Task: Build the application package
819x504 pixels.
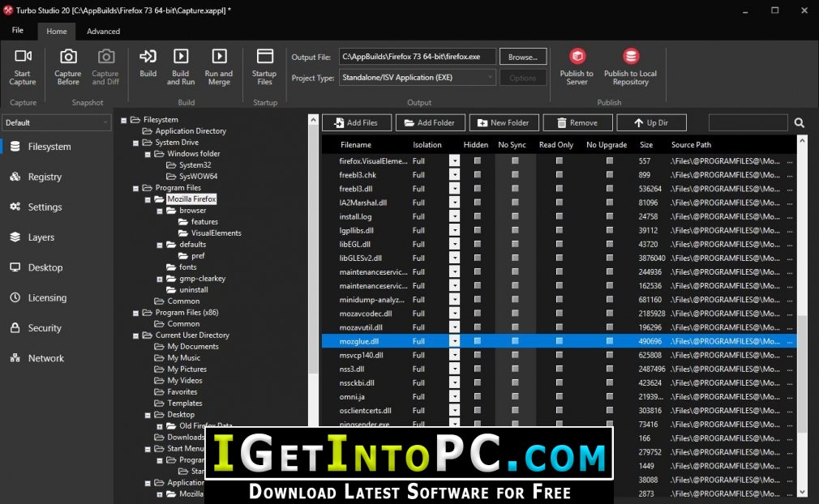Action: 148,62
